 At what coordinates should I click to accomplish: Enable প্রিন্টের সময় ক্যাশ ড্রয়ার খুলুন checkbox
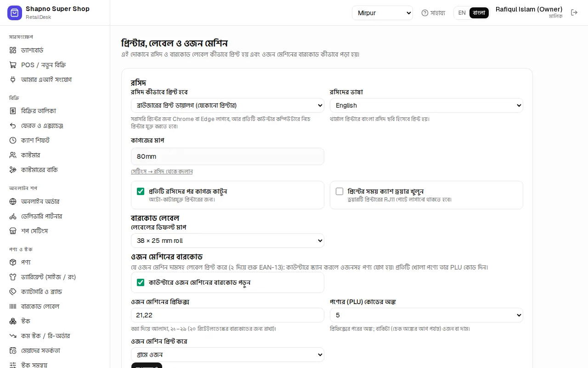click(339, 191)
